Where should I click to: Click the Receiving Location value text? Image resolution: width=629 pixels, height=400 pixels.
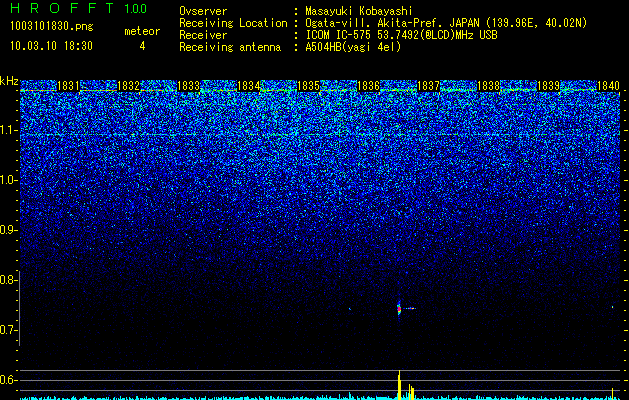446,23
